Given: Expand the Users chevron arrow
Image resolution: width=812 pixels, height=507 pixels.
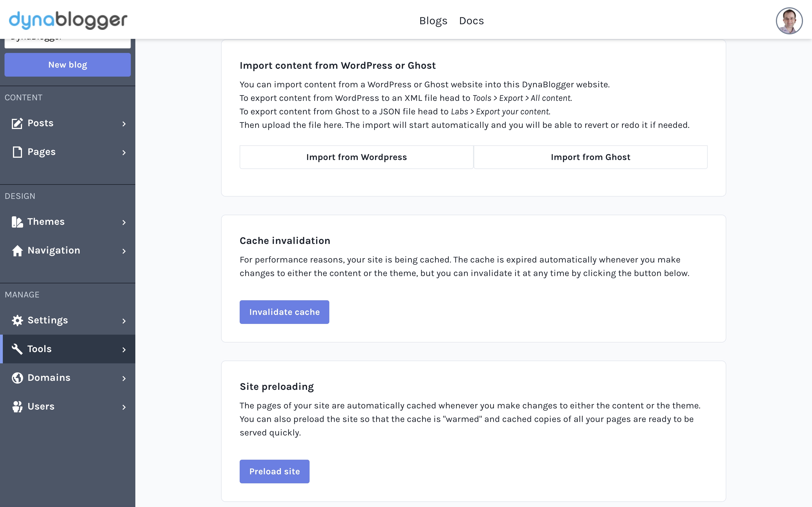Looking at the screenshot, I should point(124,407).
